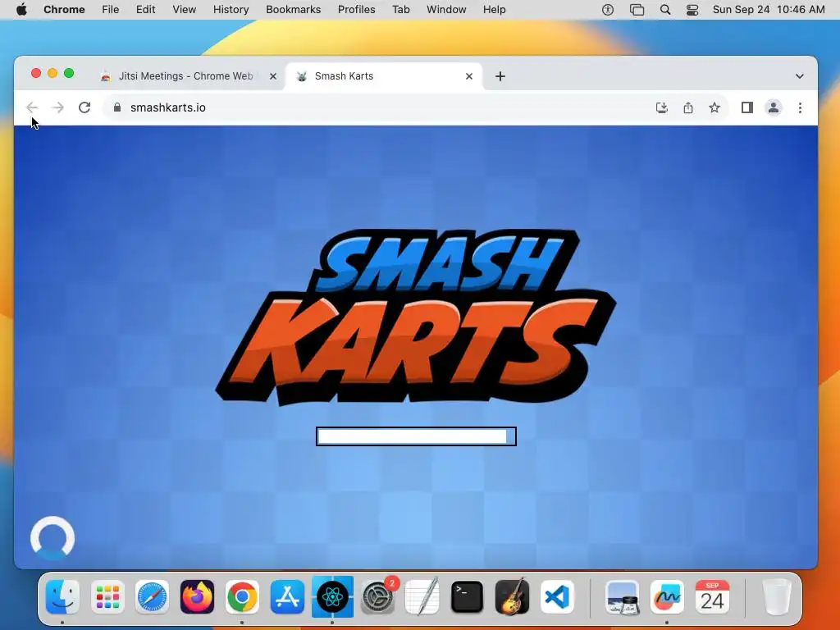
Task: Open Chrome's three-dot menu
Action: [800, 107]
